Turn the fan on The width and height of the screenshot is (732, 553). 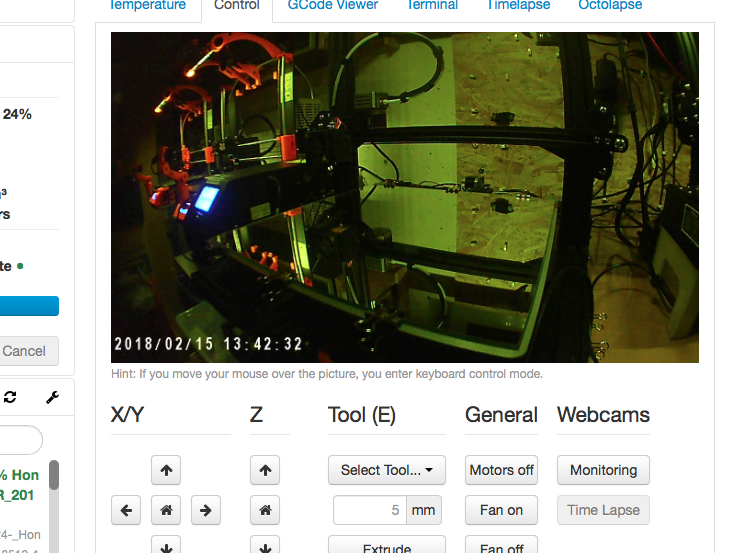coord(501,510)
